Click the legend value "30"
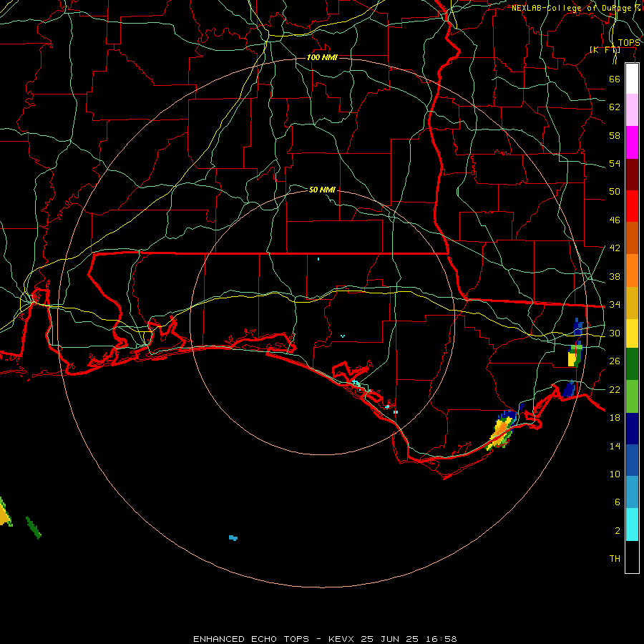Viewport: 644px width, 644px height. 615,333
